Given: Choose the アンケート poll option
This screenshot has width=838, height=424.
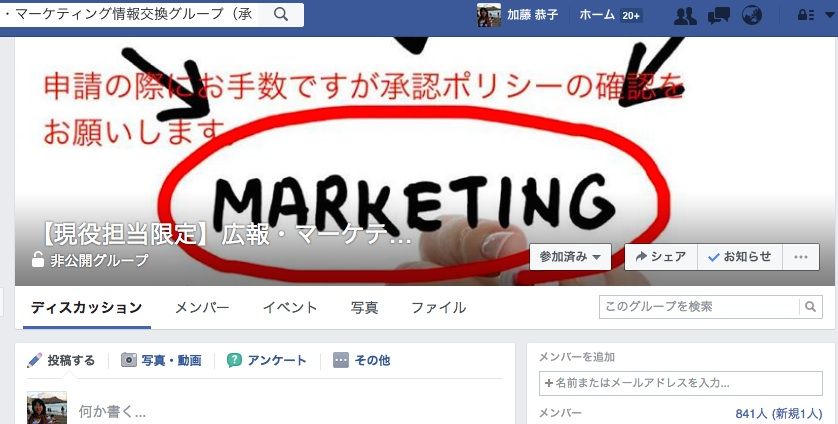Looking at the screenshot, I should click(x=267, y=360).
